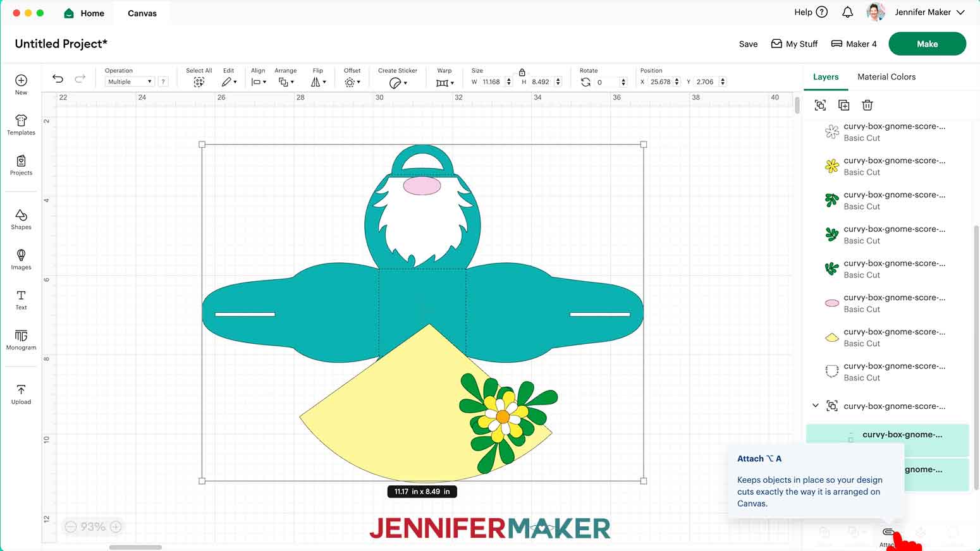Click the X position stepper arrows
Screen dimensions: 980x551
[677, 82]
